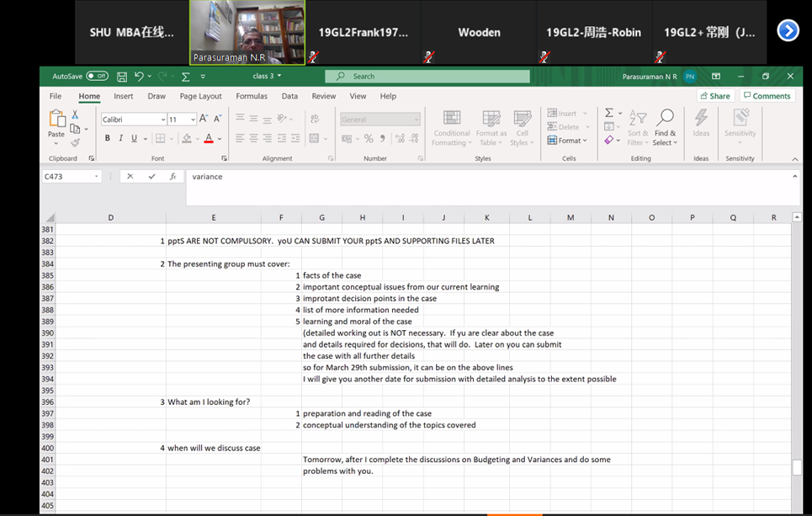Show next Zoom participants with the blue arrow
812x516 pixels.
click(788, 30)
